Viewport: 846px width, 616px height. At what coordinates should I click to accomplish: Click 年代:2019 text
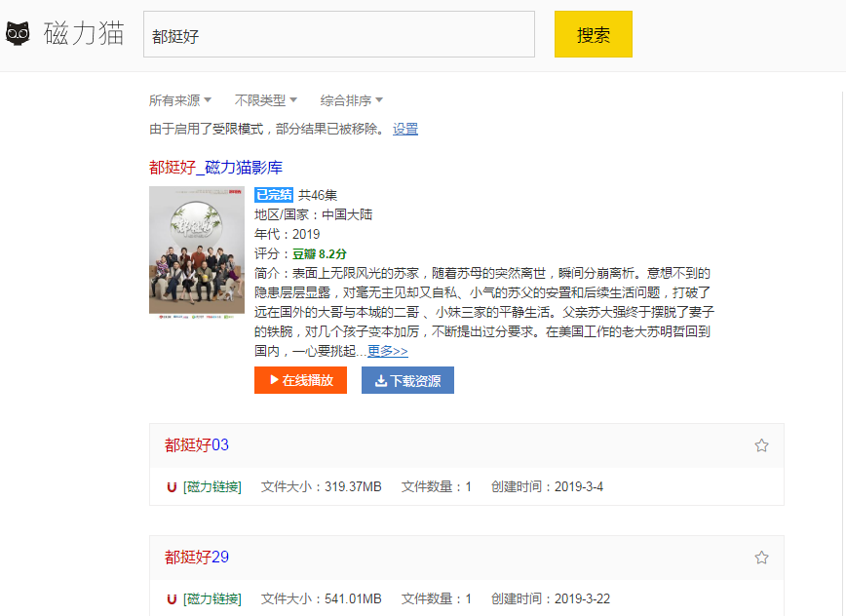pyautogui.click(x=287, y=234)
